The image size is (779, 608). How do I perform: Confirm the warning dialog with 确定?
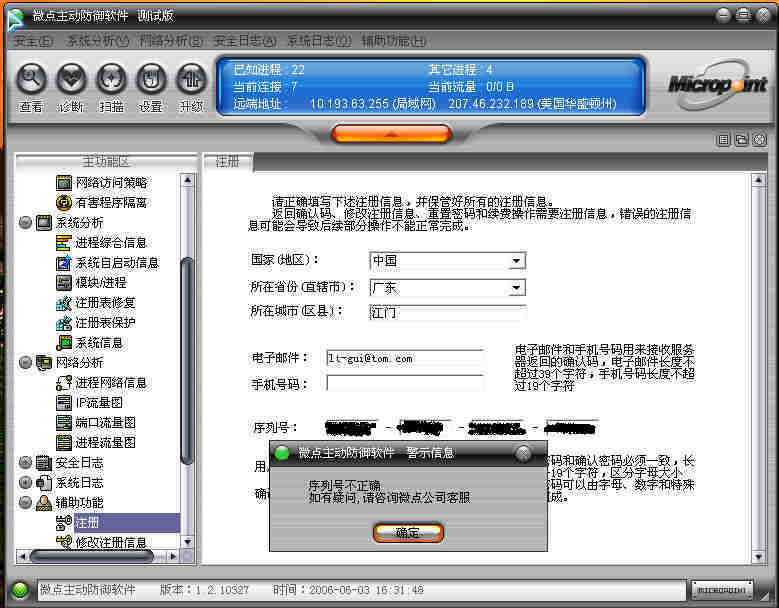pyautogui.click(x=408, y=532)
